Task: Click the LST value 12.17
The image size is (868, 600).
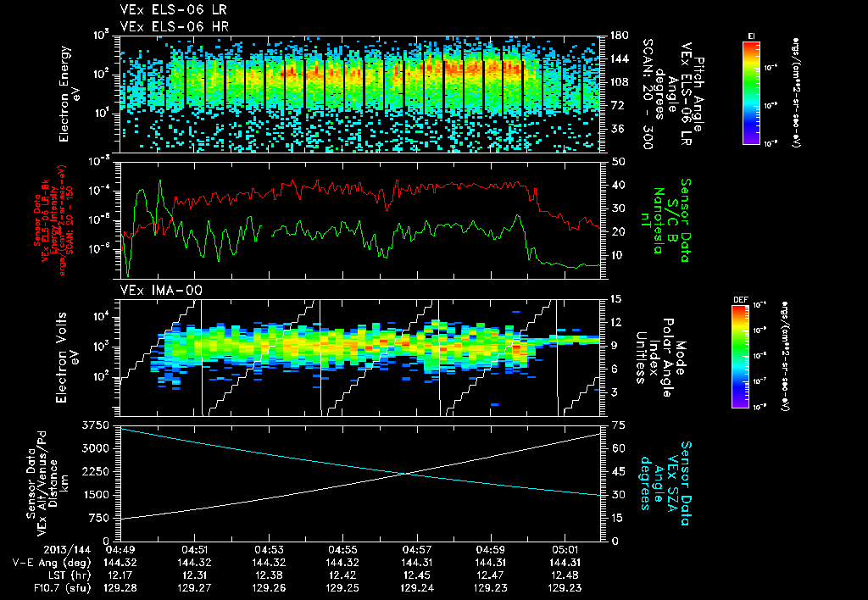Action: coord(120,575)
